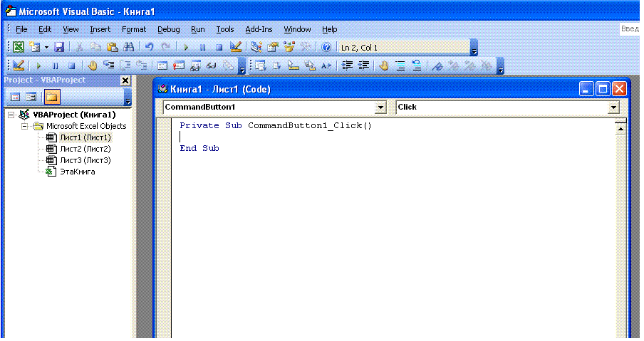
Task: Collapse the Microsoft Excel Objects folder
Action: tap(25, 127)
